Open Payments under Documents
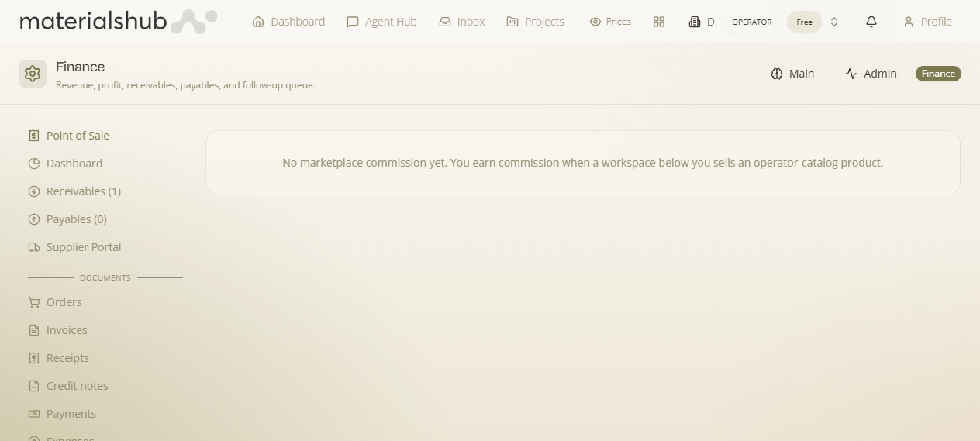Image resolution: width=980 pixels, height=441 pixels. click(71, 414)
